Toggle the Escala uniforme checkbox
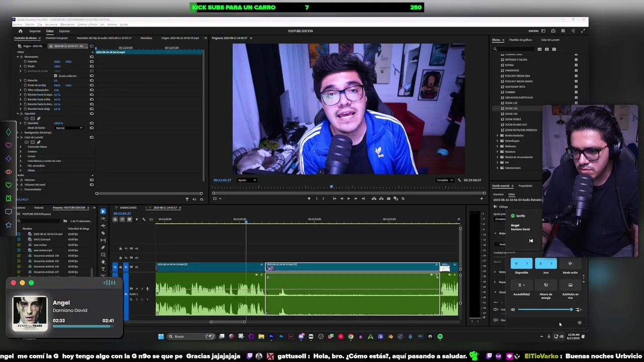Viewport: 644px width, 362px height. click(55, 76)
